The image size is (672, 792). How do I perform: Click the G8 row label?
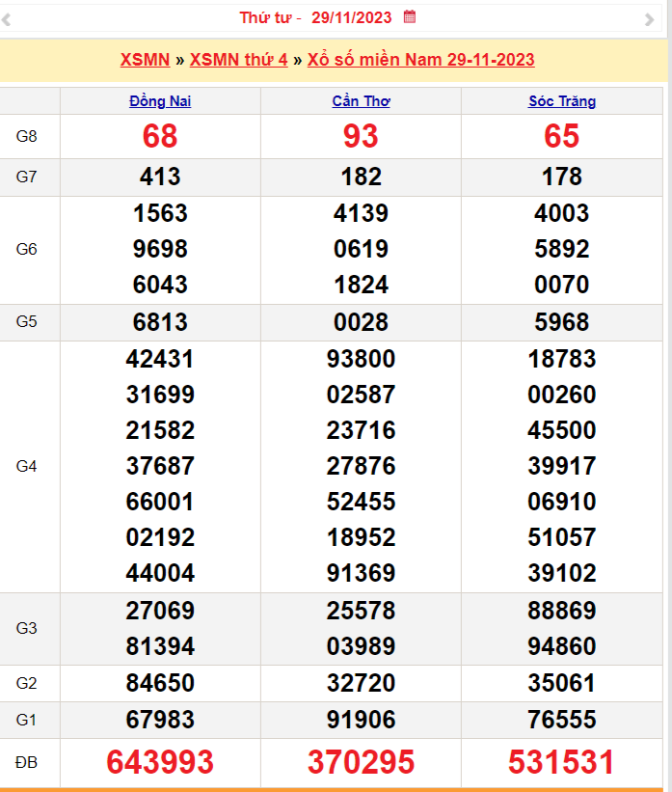point(26,136)
